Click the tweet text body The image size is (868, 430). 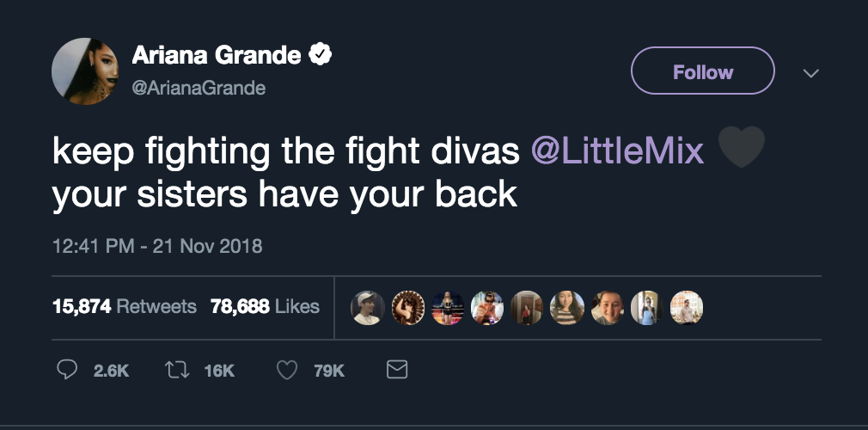284,194
